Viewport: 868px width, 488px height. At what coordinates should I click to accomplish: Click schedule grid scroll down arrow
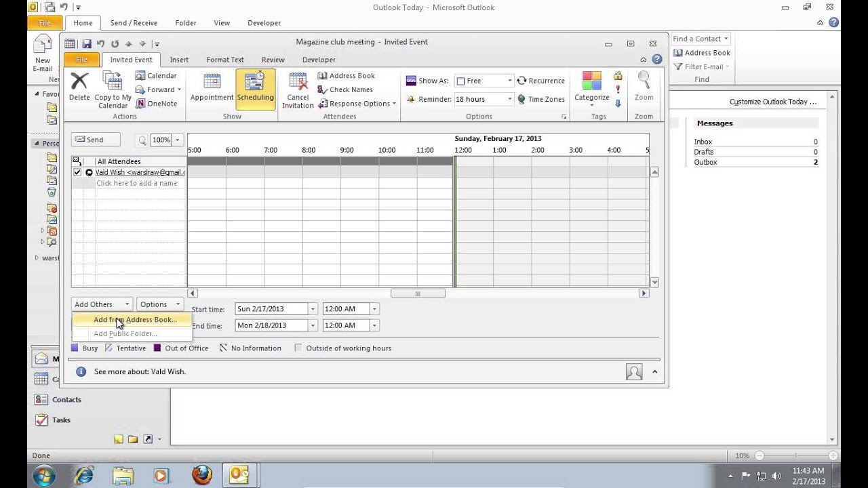(x=654, y=282)
